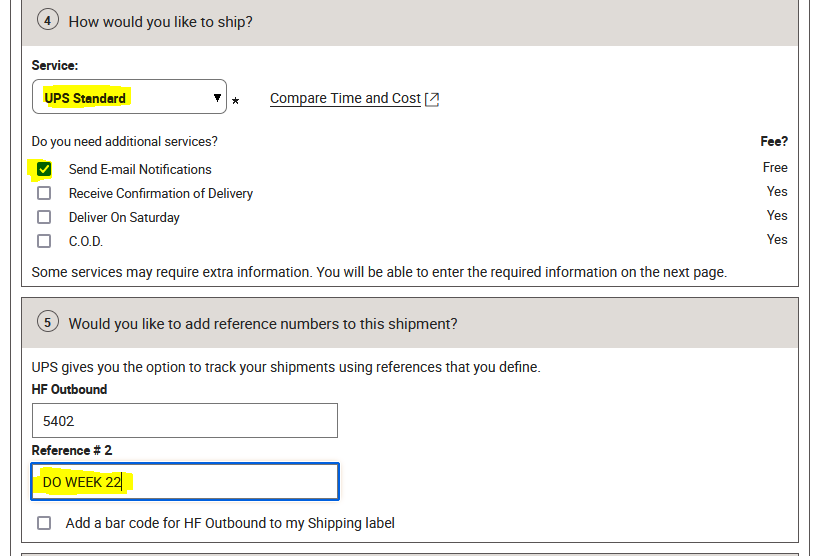Click the circled step 5 icon
The image size is (814, 556).
[47, 323]
